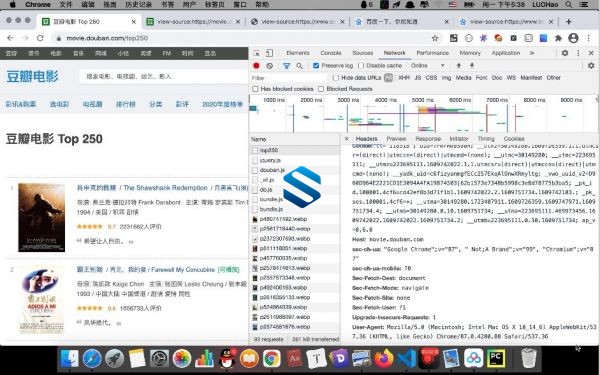Open the network search magnifier
600x375 pixels.
pyautogui.click(x=300, y=66)
